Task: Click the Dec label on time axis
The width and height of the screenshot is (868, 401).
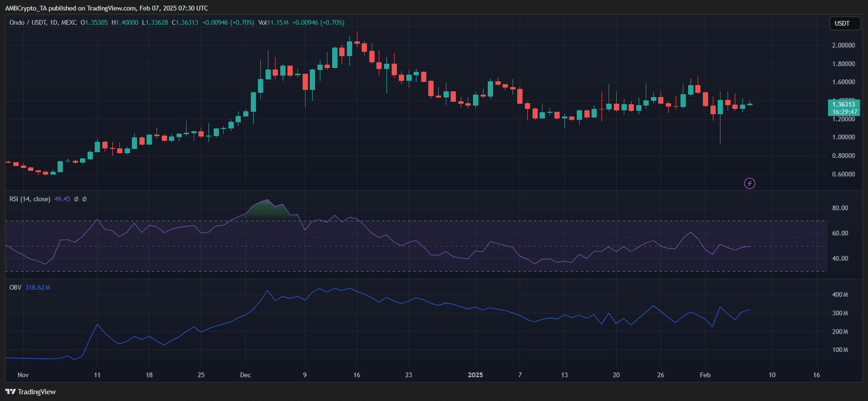Action: [246, 375]
